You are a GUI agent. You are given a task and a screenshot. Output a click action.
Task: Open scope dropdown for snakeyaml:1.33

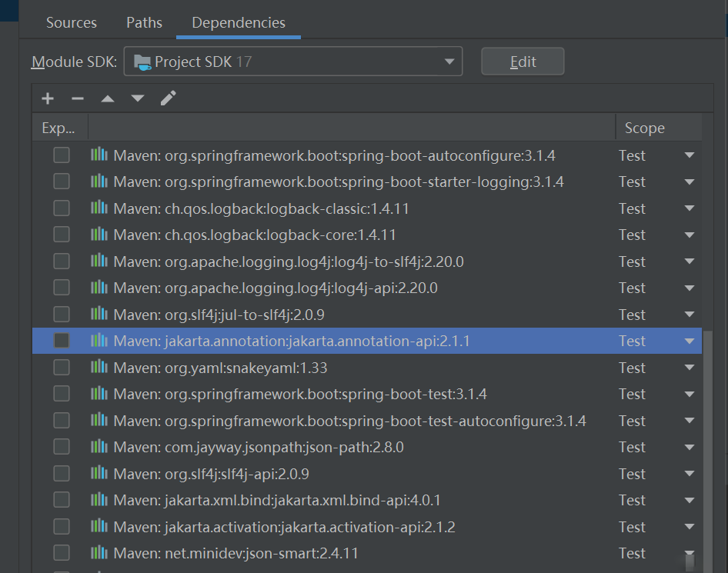tap(690, 368)
